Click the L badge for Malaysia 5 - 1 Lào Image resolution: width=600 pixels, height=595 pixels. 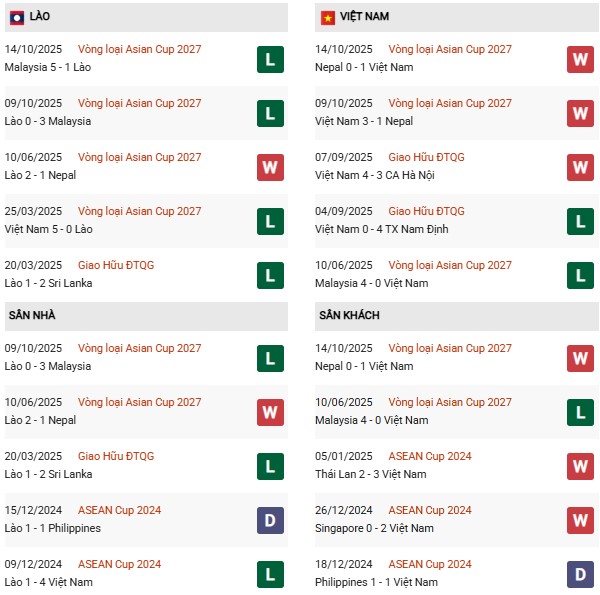[269, 59]
